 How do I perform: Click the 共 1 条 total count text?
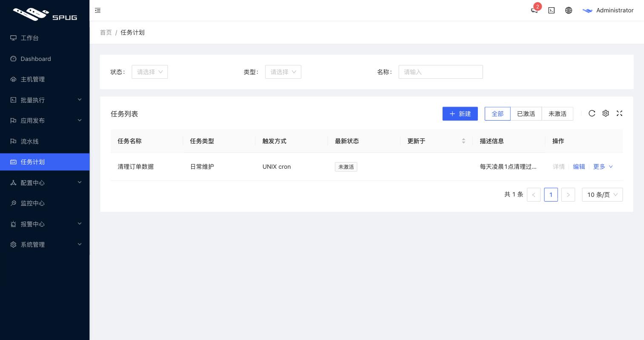coord(514,194)
